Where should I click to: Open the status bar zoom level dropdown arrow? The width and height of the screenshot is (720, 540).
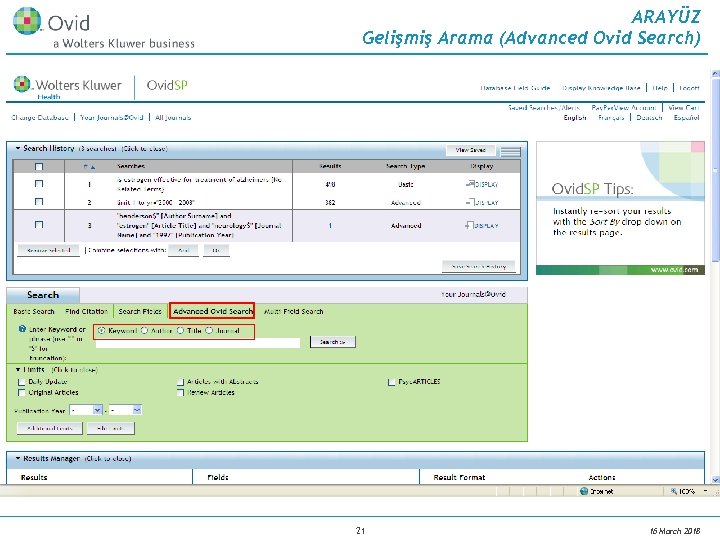point(706,491)
